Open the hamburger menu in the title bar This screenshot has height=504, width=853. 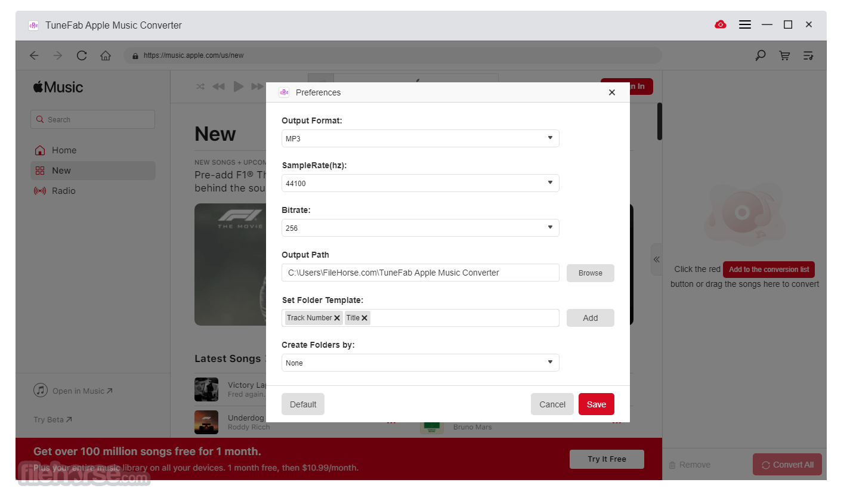[x=745, y=24]
